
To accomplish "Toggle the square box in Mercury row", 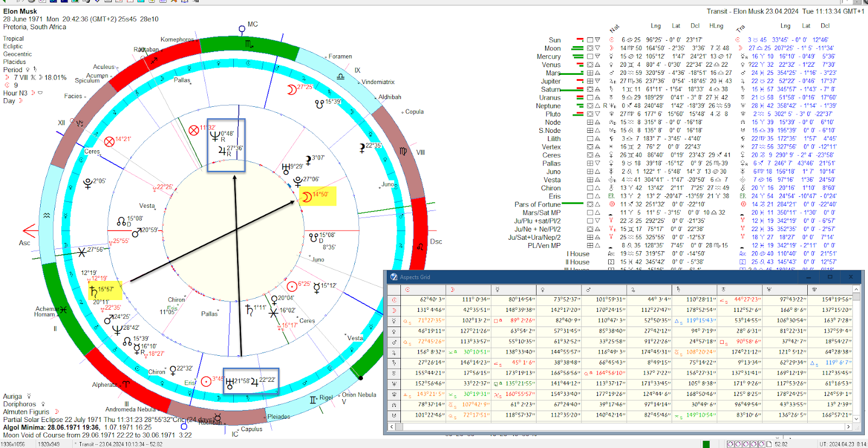I will (590, 56).
